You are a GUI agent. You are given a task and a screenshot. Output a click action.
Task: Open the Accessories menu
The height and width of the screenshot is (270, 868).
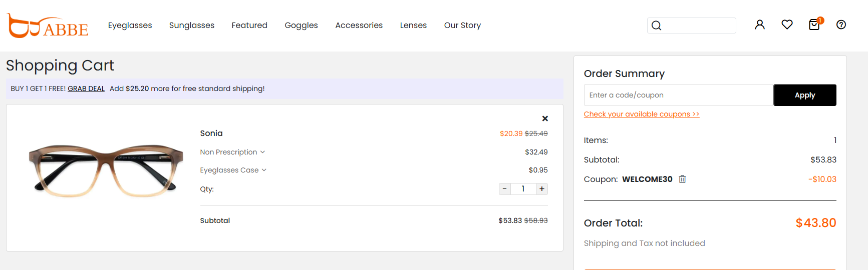point(359,25)
